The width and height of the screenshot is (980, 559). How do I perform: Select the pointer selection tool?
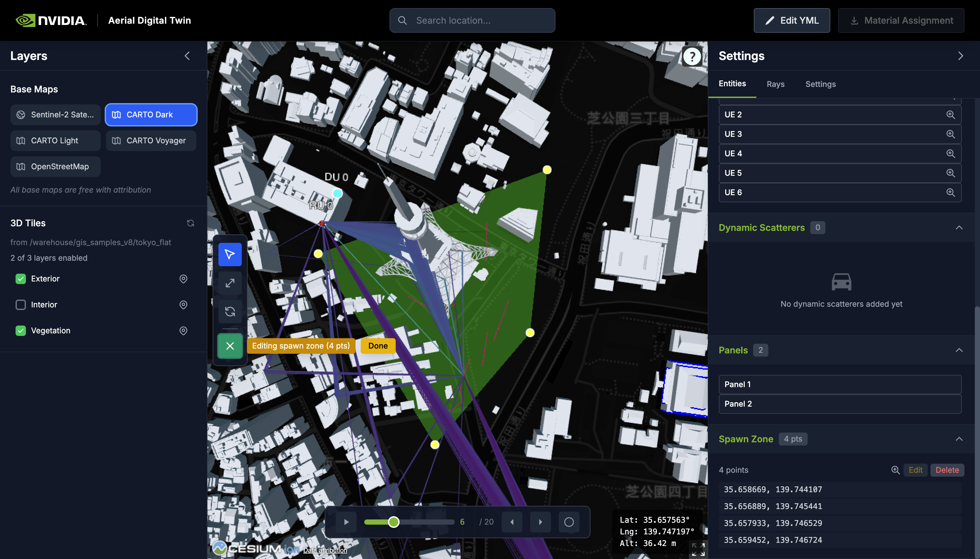point(230,254)
